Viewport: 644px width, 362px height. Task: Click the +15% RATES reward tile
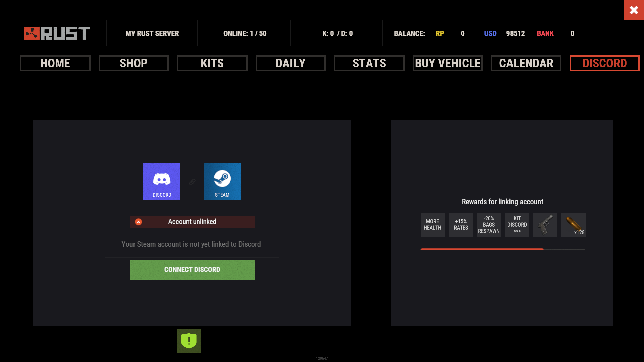(x=461, y=225)
